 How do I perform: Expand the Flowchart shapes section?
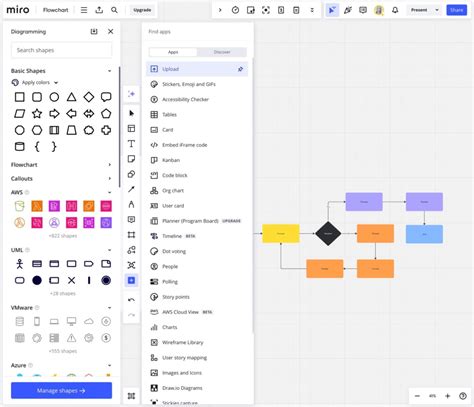point(109,165)
